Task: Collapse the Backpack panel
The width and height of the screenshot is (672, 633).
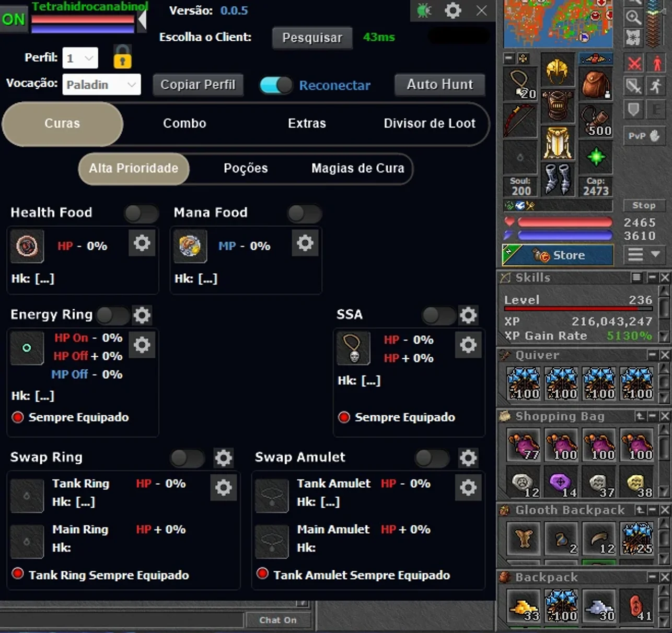Action: [x=652, y=577]
